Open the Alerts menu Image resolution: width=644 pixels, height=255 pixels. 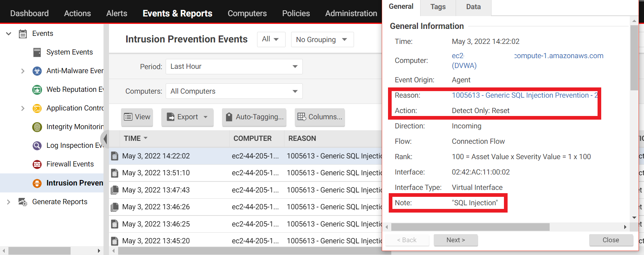(x=117, y=14)
